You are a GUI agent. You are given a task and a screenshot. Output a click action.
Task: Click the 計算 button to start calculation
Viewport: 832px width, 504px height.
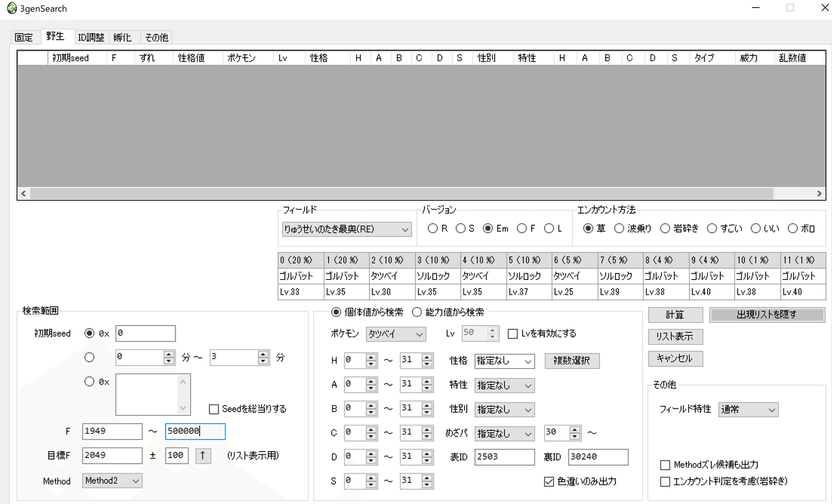tap(675, 314)
